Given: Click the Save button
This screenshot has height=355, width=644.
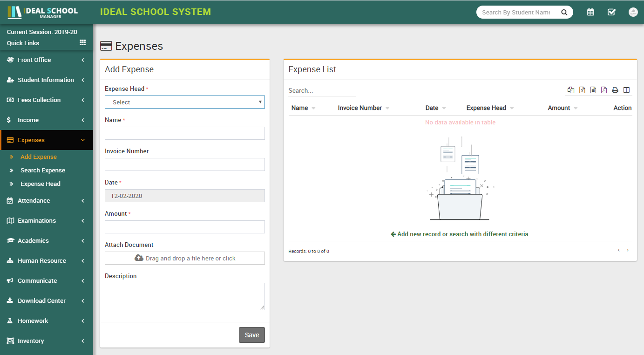Looking at the screenshot, I should pos(252,335).
